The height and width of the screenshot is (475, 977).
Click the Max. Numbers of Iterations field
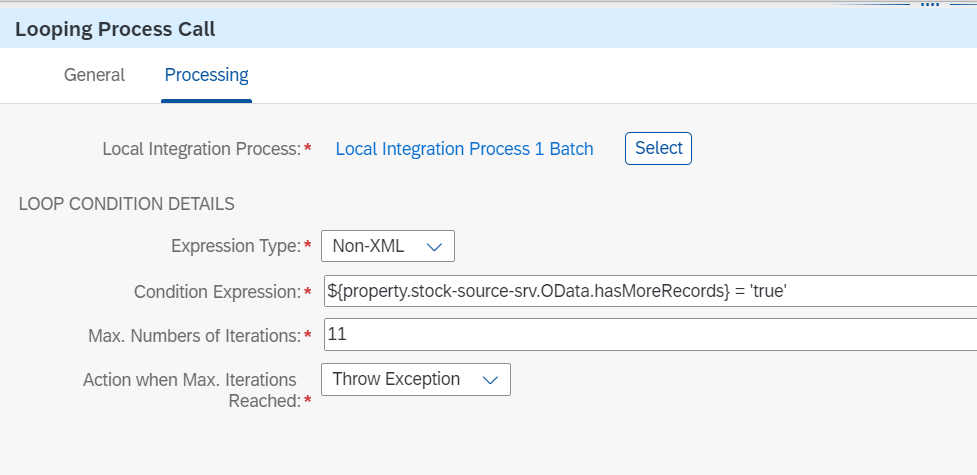[650, 335]
